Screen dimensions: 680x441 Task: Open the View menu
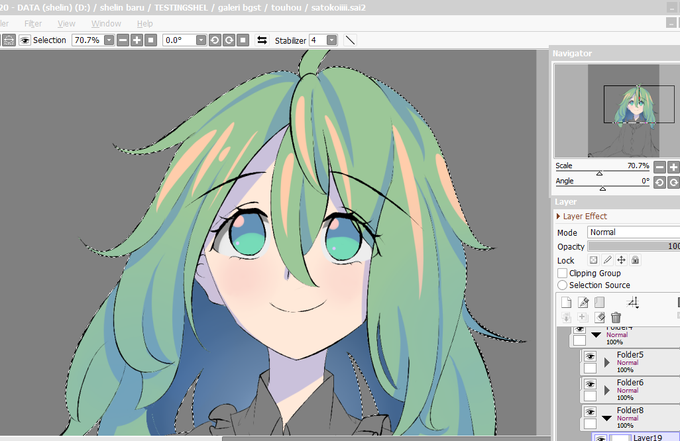coord(66,23)
